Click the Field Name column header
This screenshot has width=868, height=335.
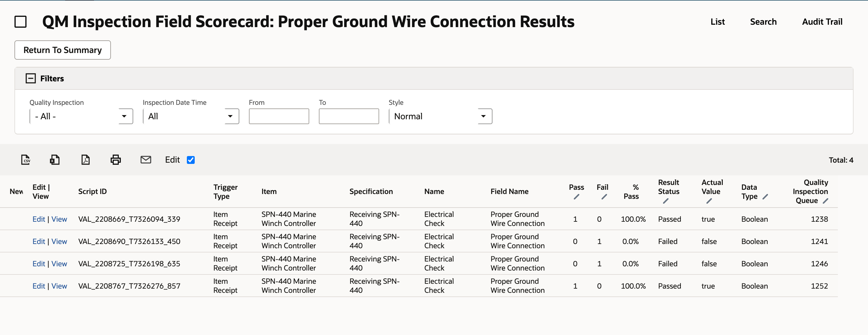coord(509,192)
